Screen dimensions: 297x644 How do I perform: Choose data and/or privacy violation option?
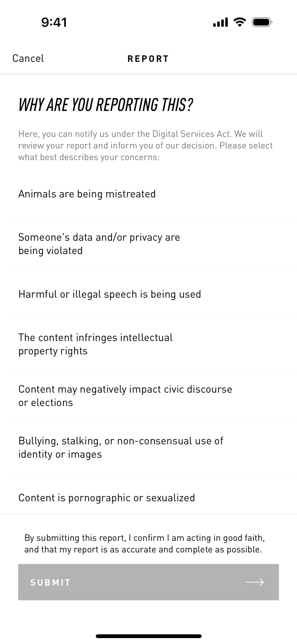(99, 244)
